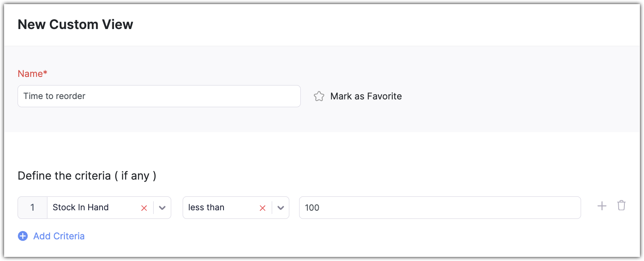Focus the Name field 'Time to reorder'
Screen dimensions: 644x261
[x=159, y=96]
